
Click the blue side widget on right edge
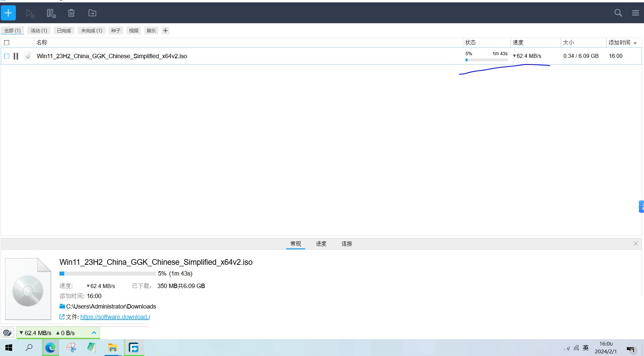click(641, 207)
